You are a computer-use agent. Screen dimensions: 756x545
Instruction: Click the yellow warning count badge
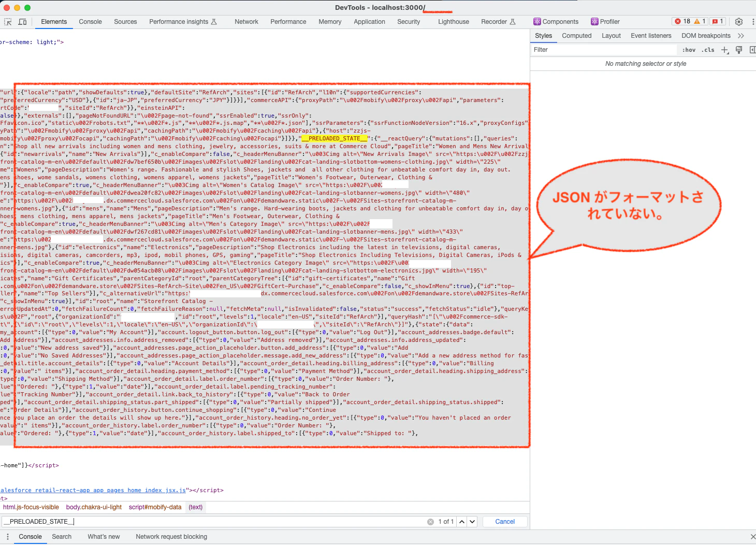coord(700,21)
